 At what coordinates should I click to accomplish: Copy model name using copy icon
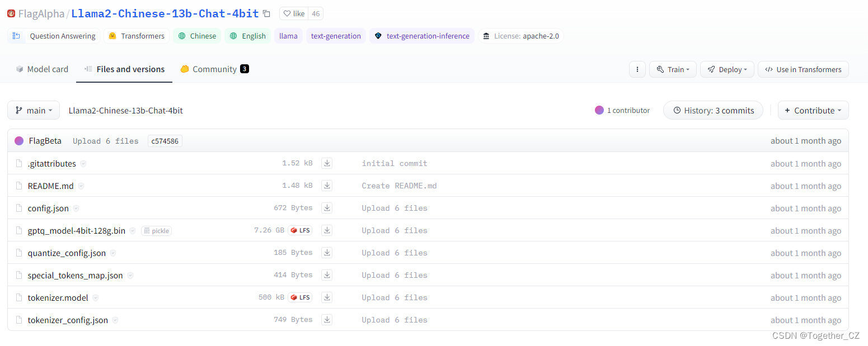[x=266, y=13]
